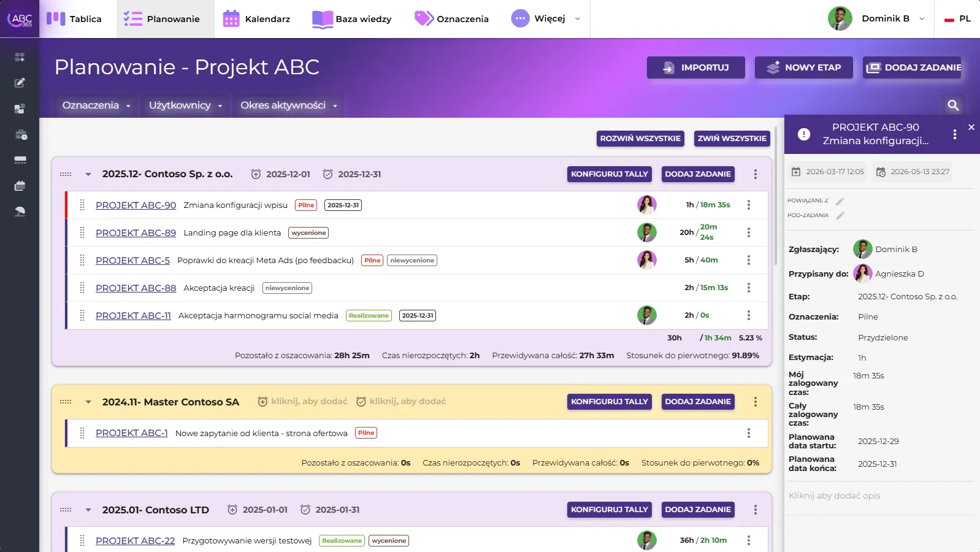This screenshot has height=552, width=980.
Task: Open three-dot menu for 2025.12- Contoso Sp. z o.o. stage
Action: (756, 174)
